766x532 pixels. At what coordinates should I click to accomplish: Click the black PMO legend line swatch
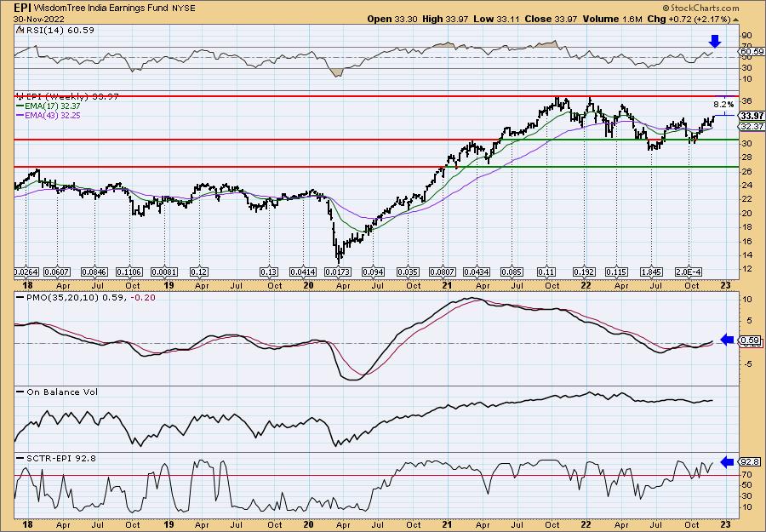pos(20,297)
